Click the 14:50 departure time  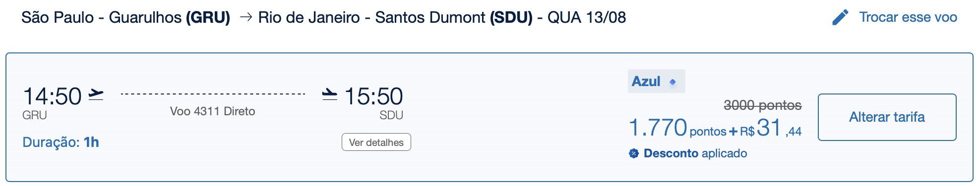[52, 96]
